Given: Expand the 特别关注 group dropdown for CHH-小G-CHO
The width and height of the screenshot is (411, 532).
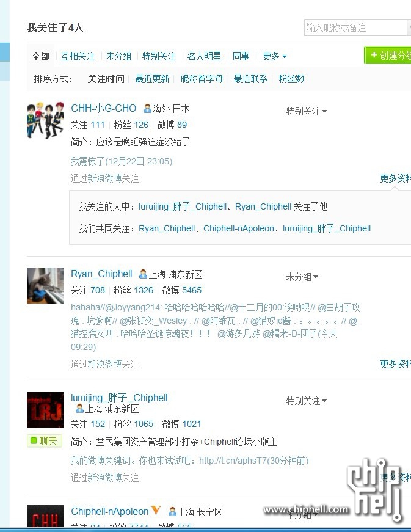Looking at the screenshot, I should pos(306,111).
